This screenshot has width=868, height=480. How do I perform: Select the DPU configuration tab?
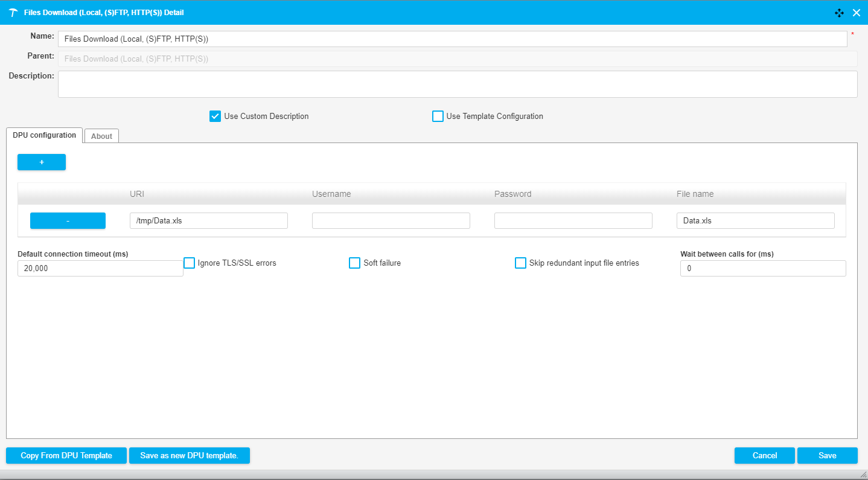coord(44,135)
